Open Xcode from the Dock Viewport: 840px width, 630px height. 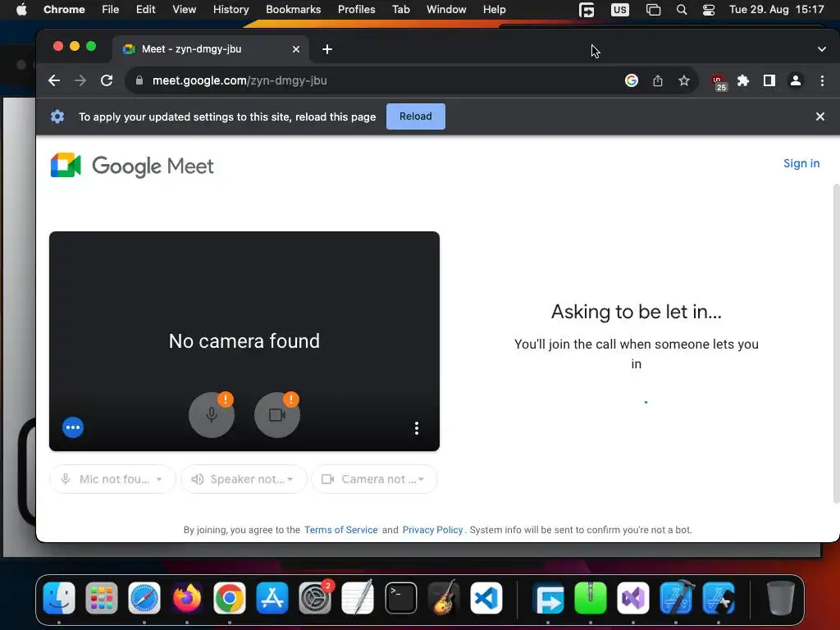[x=676, y=598]
